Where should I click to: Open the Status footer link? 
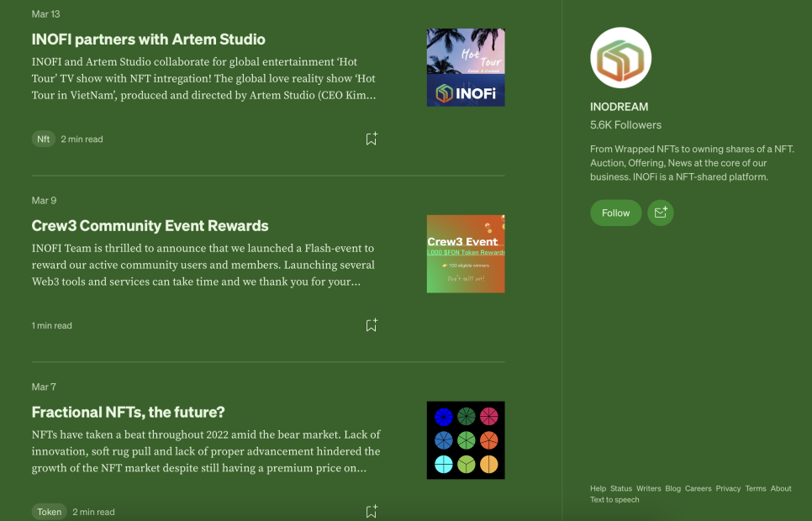[x=621, y=488]
